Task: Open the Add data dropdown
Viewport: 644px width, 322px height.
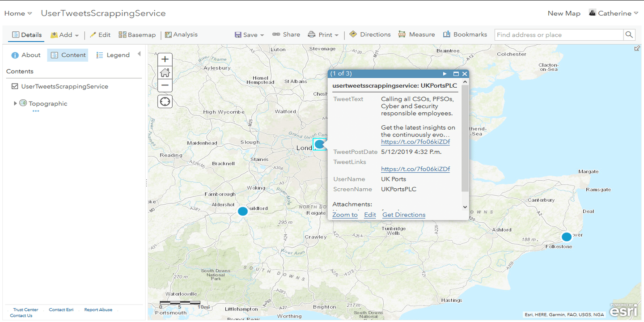Action: (x=65, y=35)
